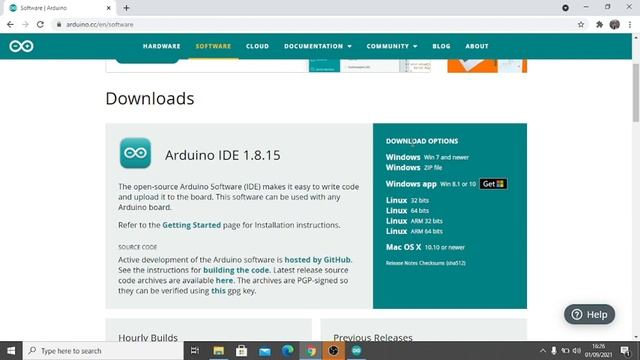This screenshot has width=640, height=360.
Task: Open Microsoft Store from the taskbar
Action: point(241,351)
